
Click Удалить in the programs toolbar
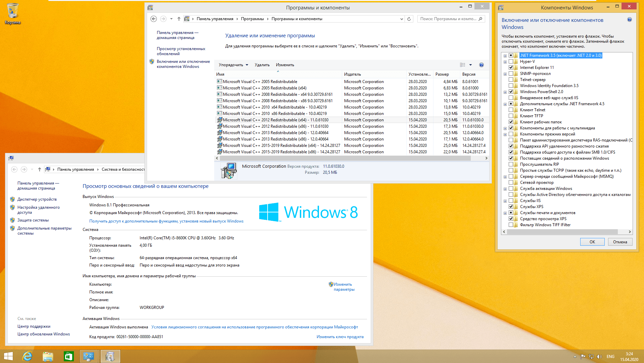(262, 65)
